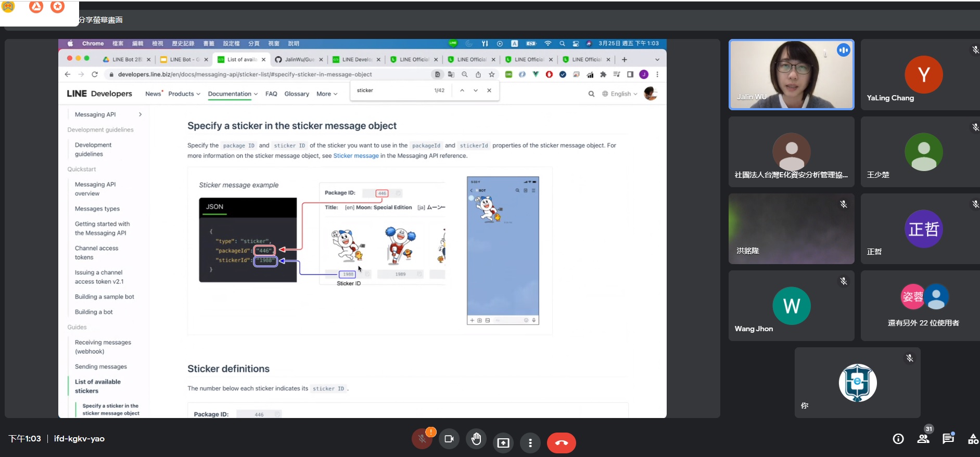Open Chrome side panel icon
The width and height of the screenshot is (980, 457).
(630, 74)
